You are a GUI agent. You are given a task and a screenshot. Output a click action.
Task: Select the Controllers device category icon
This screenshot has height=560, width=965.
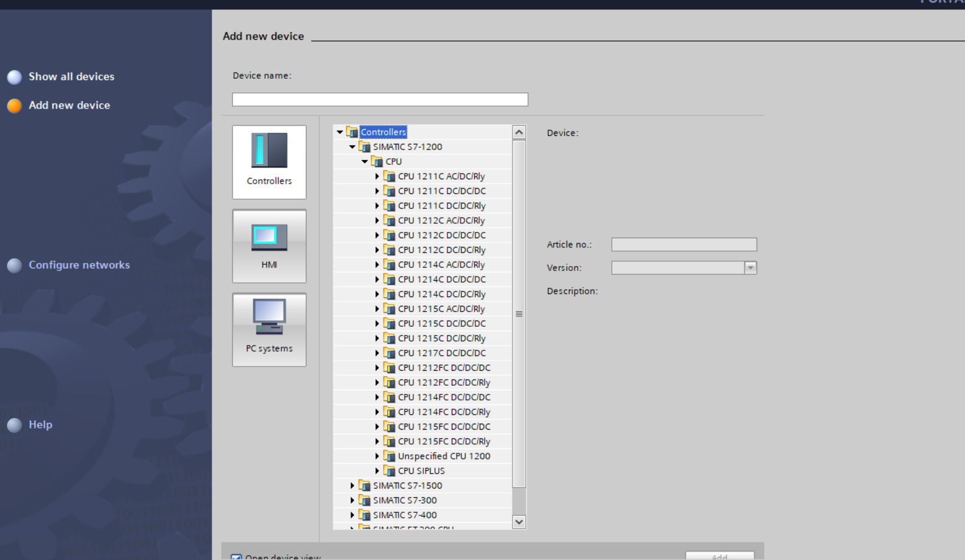point(269,162)
